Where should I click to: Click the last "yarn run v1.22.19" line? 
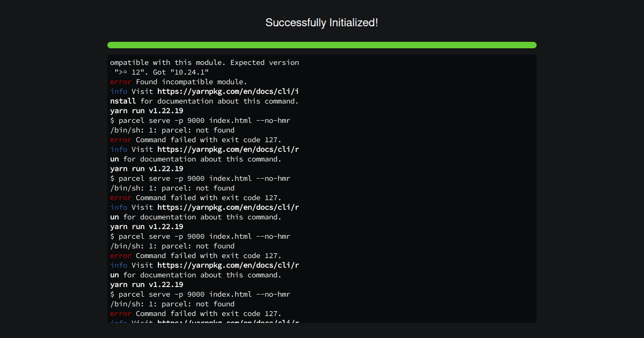click(147, 284)
